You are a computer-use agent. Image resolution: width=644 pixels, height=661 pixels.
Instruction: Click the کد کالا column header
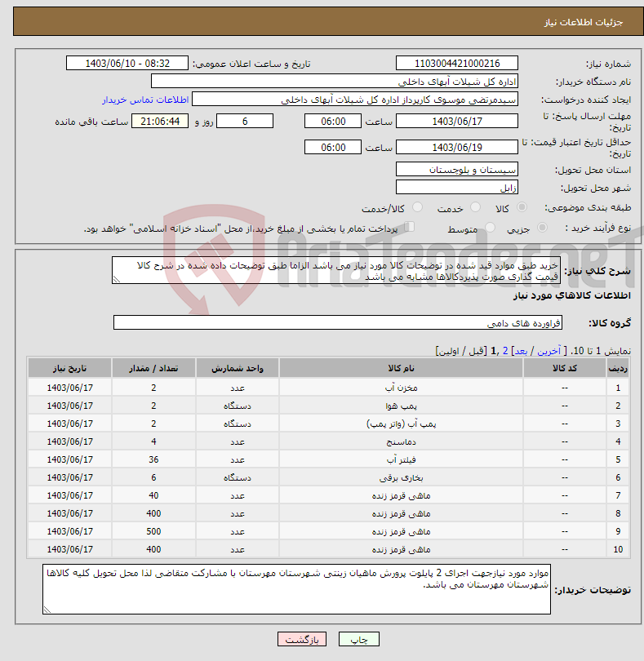click(x=565, y=368)
